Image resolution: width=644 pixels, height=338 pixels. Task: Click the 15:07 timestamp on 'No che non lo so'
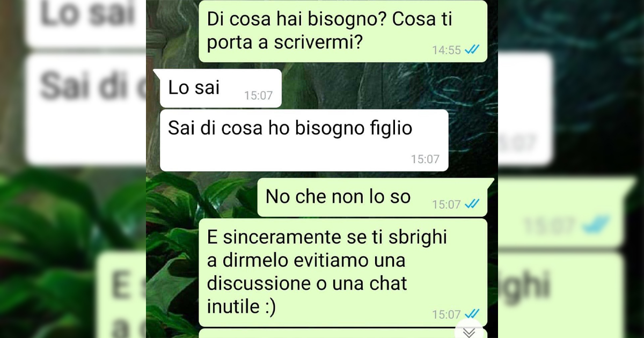pyautogui.click(x=447, y=204)
